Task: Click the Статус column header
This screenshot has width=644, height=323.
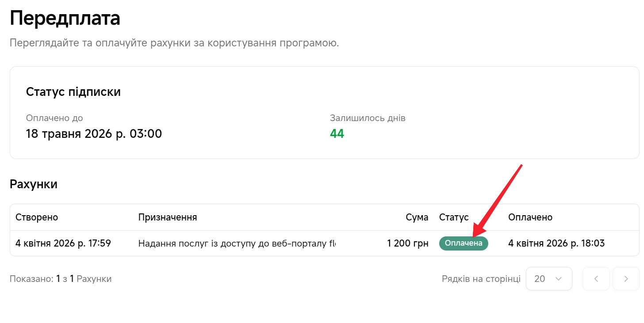Action: [x=453, y=217]
